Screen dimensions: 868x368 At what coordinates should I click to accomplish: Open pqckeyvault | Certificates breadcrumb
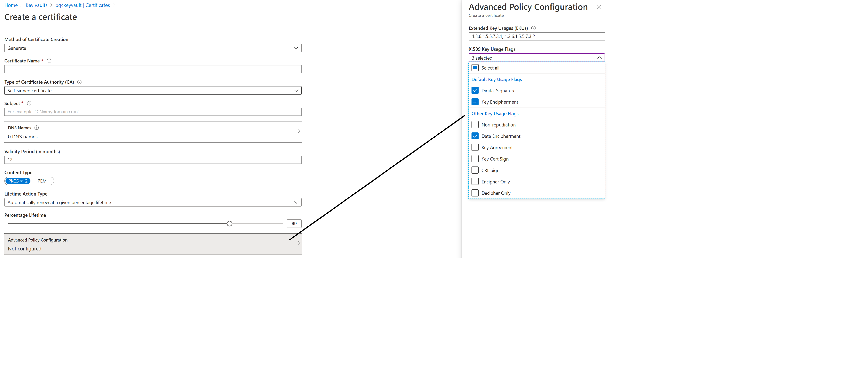click(x=83, y=5)
